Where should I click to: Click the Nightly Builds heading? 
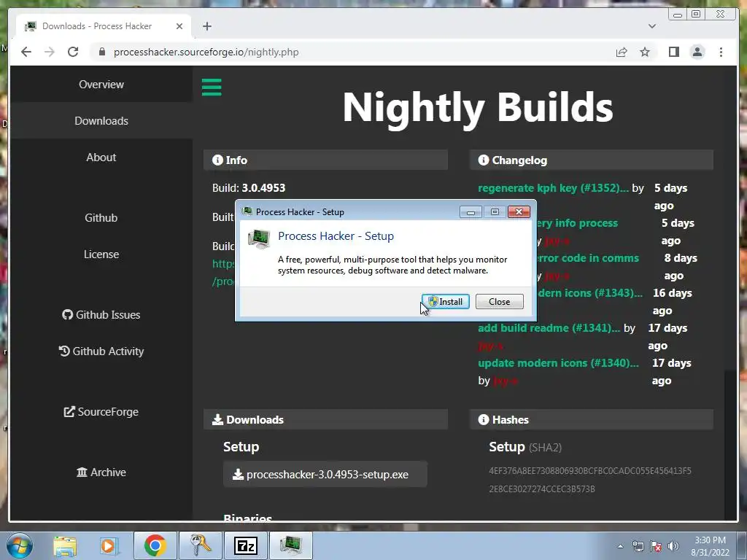(478, 108)
